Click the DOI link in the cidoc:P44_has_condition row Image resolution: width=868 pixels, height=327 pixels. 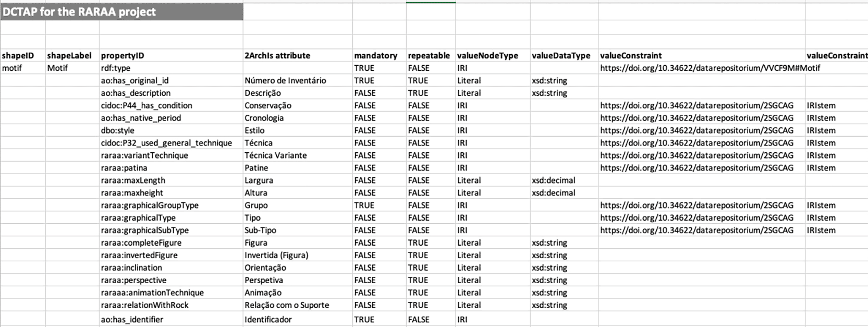[x=696, y=105]
